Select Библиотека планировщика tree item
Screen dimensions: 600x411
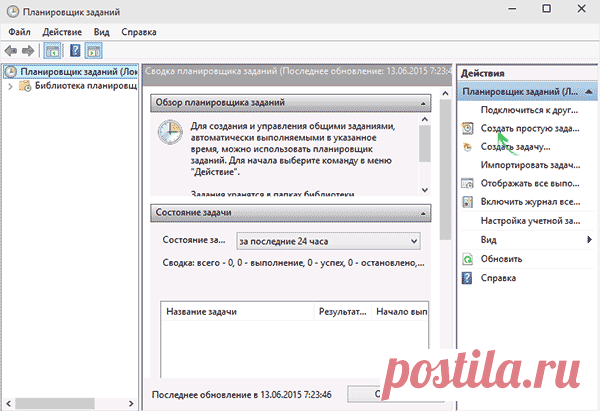click(86, 86)
